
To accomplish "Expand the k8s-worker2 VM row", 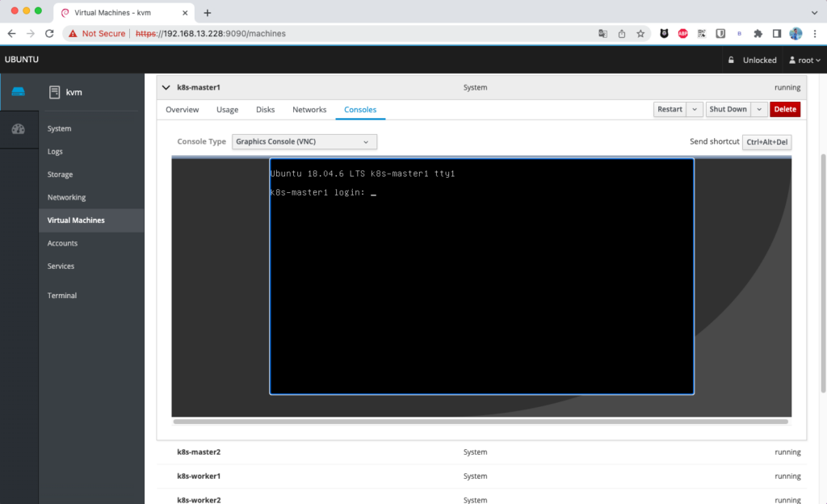I will (481, 498).
